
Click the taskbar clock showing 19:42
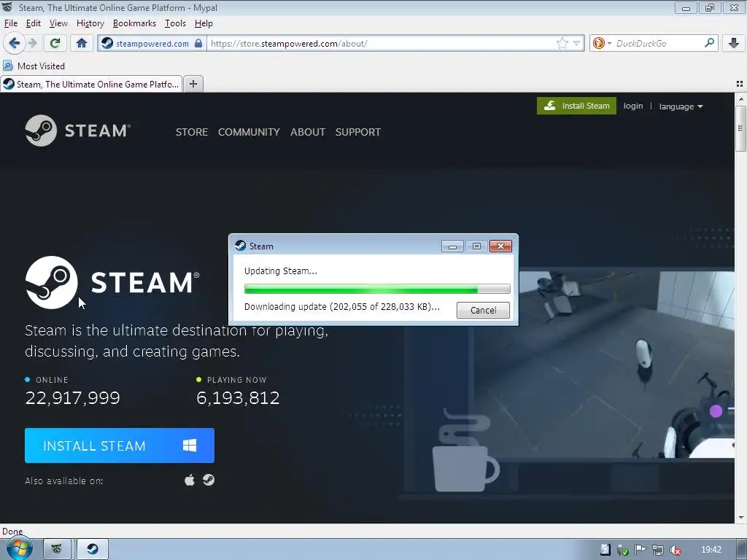pyautogui.click(x=711, y=550)
